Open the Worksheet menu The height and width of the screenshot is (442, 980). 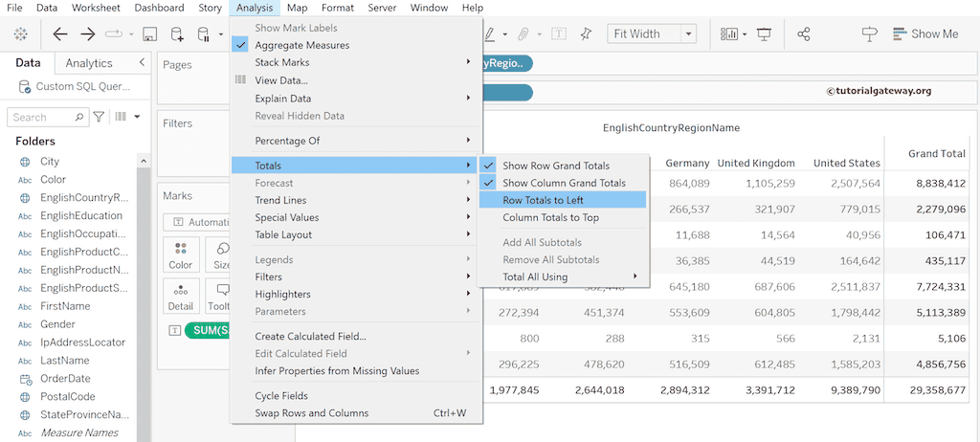(x=96, y=8)
